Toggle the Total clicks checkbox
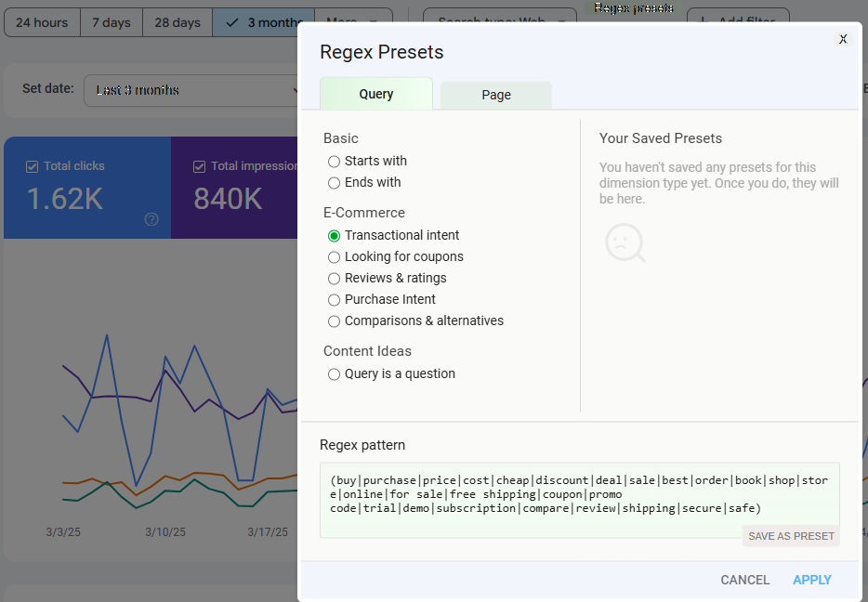Screen dimensions: 868x602 click(x=33, y=166)
